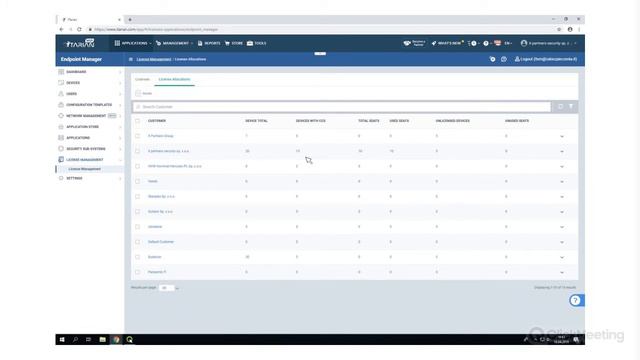Expand the 4 partners security row chevron
This screenshot has height=360, width=640.
(x=562, y=151)
